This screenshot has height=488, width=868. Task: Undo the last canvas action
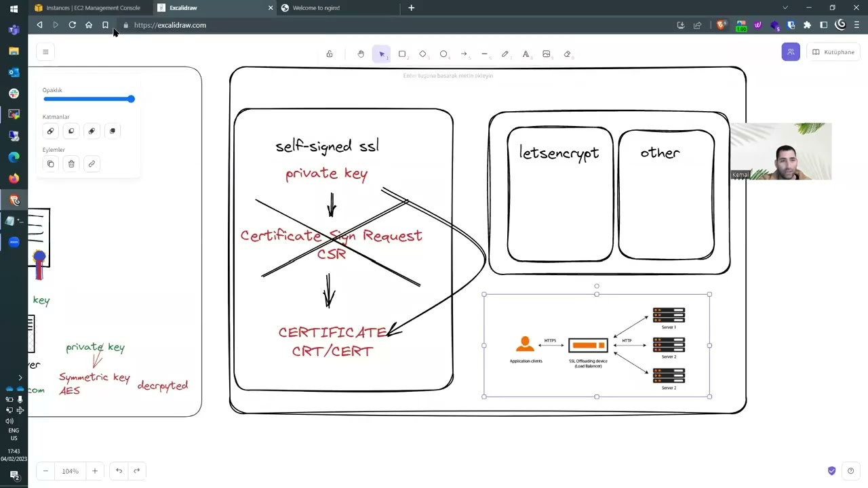[x=119, y=471]
